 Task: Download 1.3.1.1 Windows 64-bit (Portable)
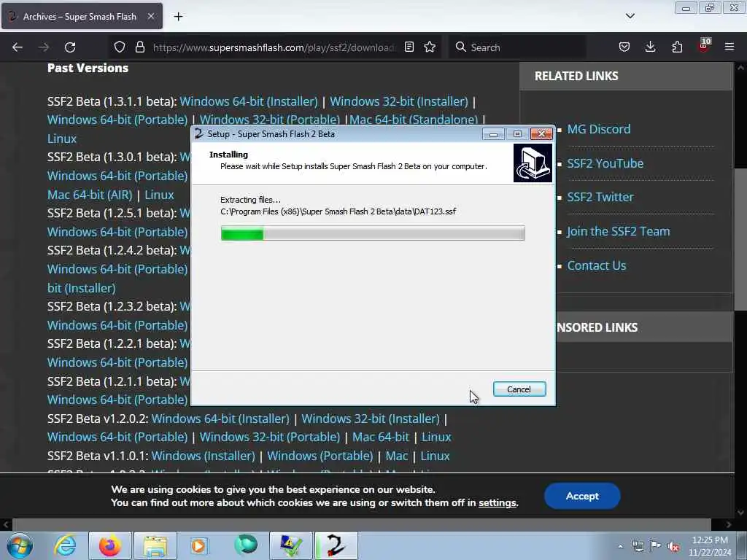pyautogui.click(x=117, y=120)
